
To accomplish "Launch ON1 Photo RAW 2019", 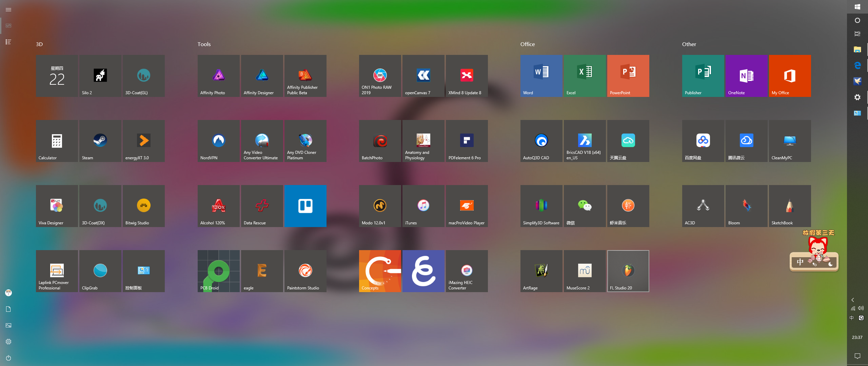I will [380, 76].
